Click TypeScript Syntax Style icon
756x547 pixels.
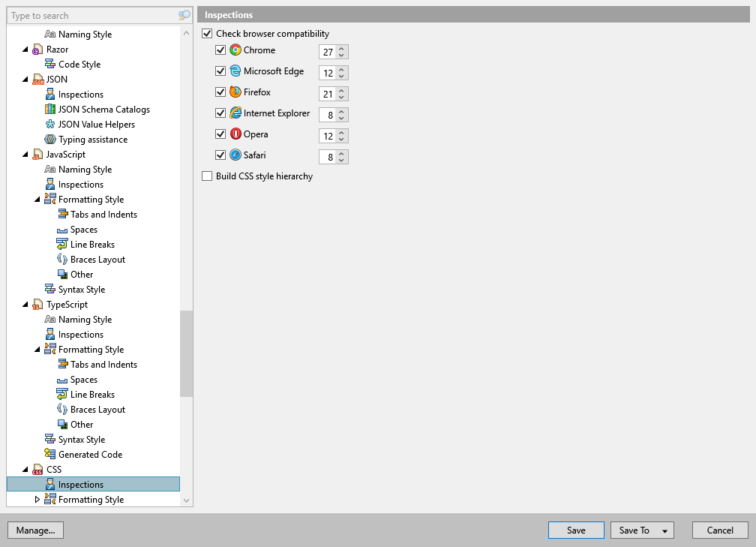(x=49, y=439)
